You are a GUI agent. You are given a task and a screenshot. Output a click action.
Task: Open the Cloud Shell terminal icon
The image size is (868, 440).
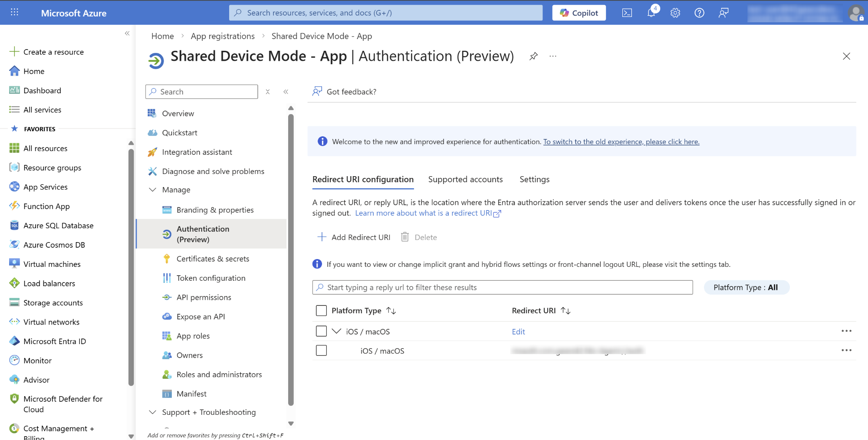tap(627, 13)
